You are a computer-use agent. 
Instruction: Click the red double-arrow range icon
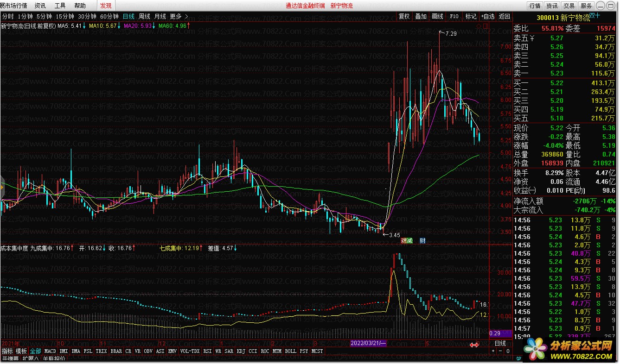474,344
